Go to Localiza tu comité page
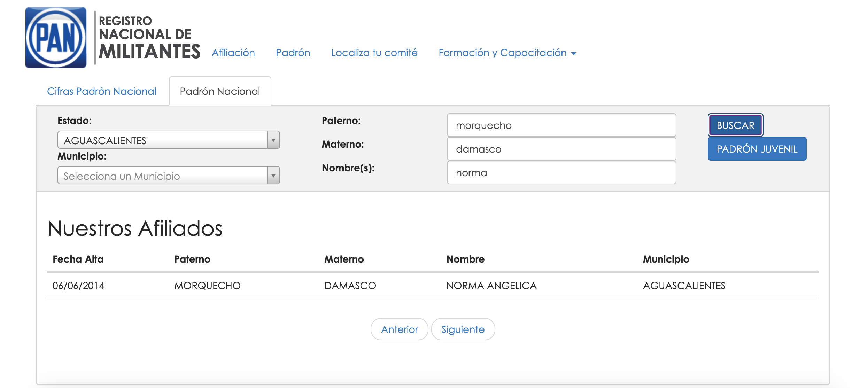868x388 pixels. coord(374,53)
